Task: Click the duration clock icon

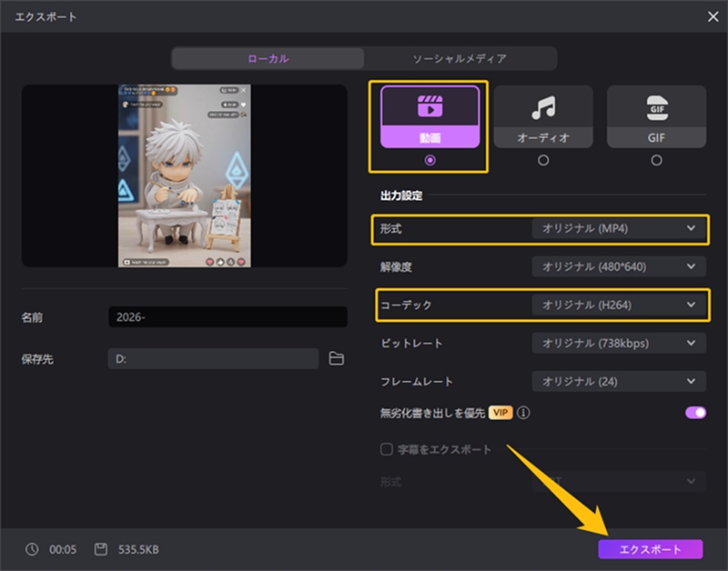Action: click(x=32, y=549)
